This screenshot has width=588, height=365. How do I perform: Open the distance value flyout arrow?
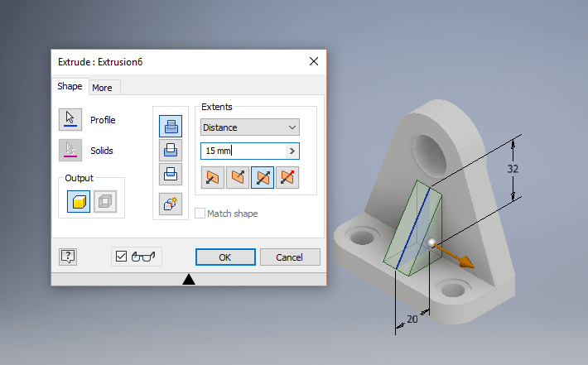[292, 151]
